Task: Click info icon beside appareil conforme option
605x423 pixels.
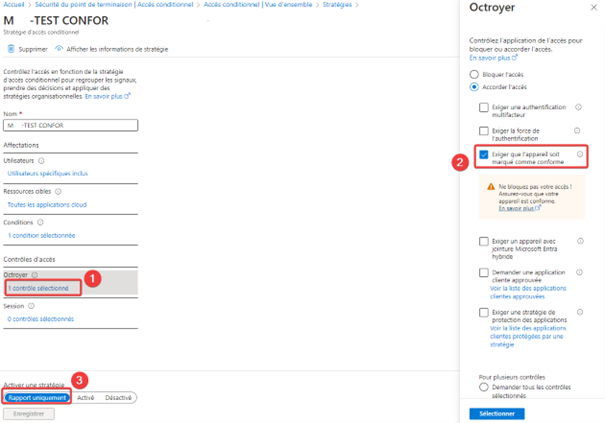Action: (580, 155)
